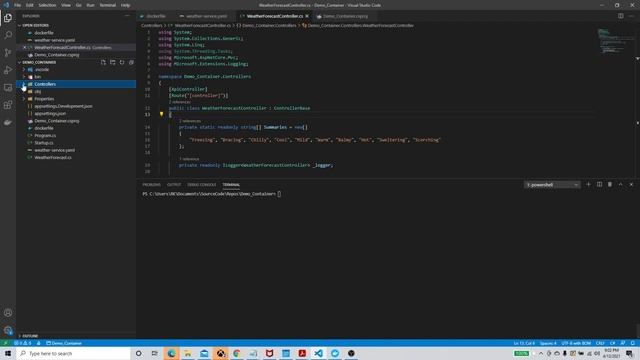Split the editor to the right
Viewport: 640px width, 360px height.
tap(620, 16)
